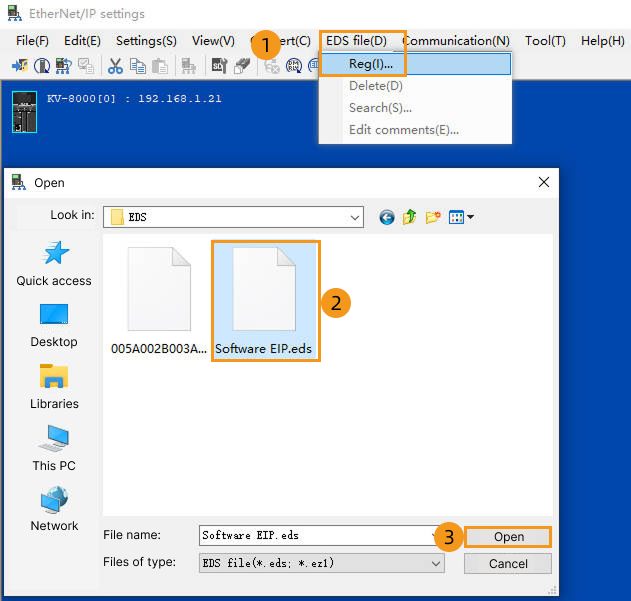Image resolution: width=631 pixels, height=601 pixels.
Task: Close the Open dialog
Action: [x=544, y=182]
